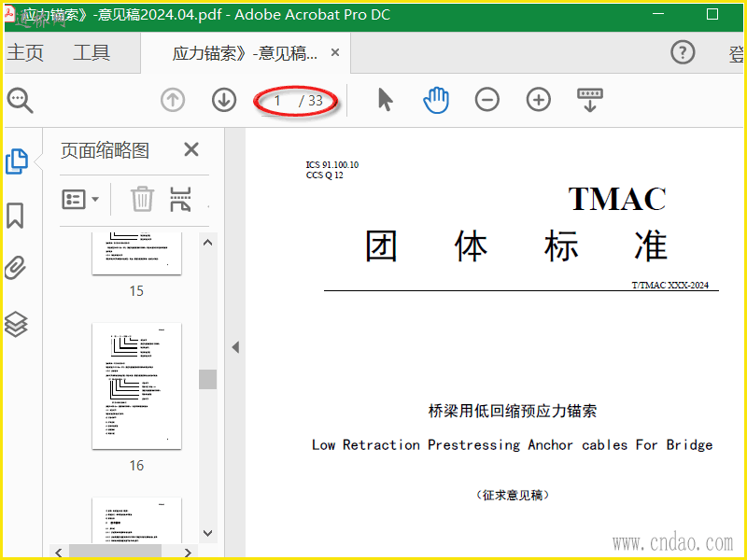Open the Attachments paperclip panel
Viewport: 747px width, 560px height.
15,268
